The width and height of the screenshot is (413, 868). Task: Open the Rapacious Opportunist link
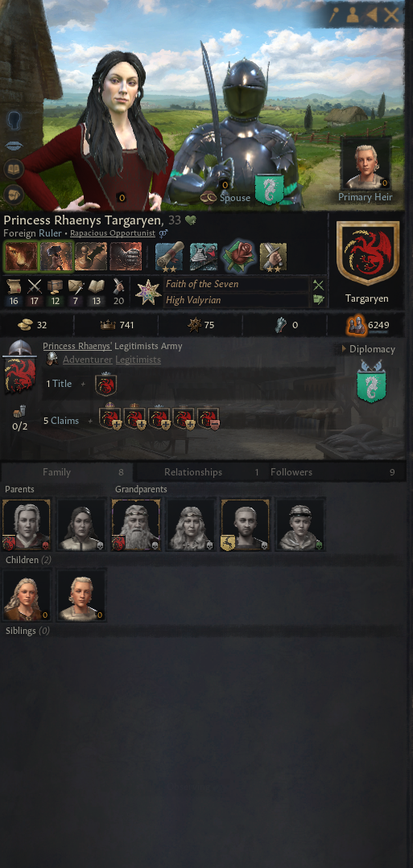[113, 233]
